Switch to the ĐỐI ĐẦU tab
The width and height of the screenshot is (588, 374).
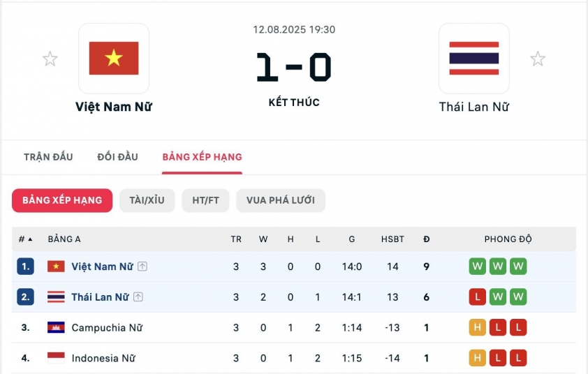pos(117,157)
